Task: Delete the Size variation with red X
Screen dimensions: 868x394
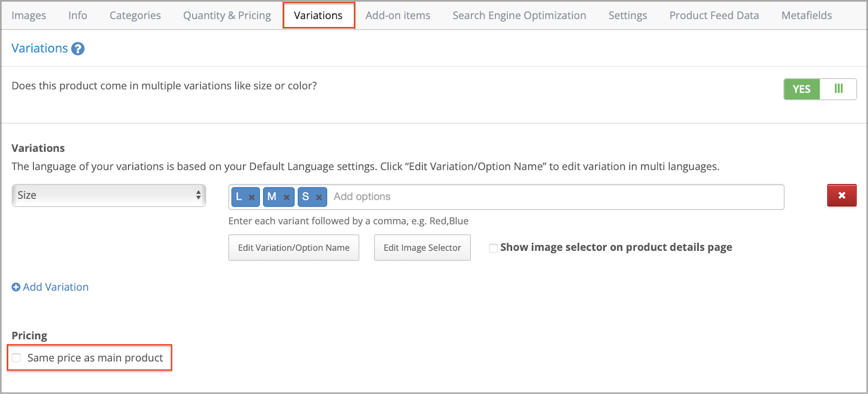Action: pos(842,195)
